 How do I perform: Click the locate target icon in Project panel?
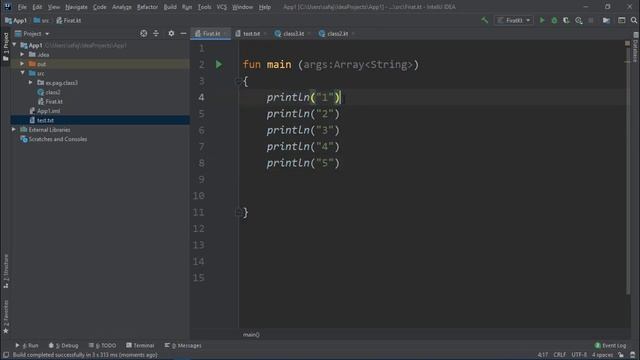(x=144, y=33)
